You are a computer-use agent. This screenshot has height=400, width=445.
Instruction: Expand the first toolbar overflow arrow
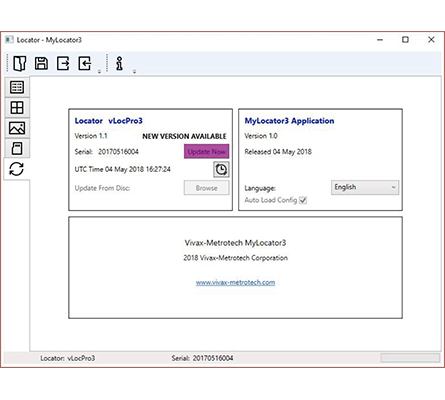pyautogui.click(x=99, y=72)
